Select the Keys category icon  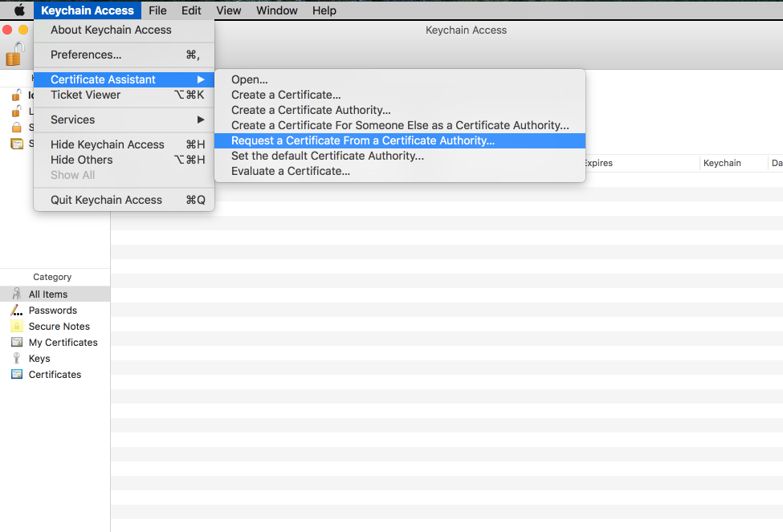[x=17, y=358]
